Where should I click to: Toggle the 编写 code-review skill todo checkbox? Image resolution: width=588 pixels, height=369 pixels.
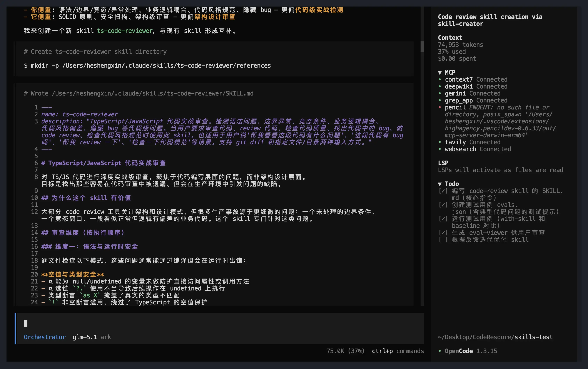point(443,191)
